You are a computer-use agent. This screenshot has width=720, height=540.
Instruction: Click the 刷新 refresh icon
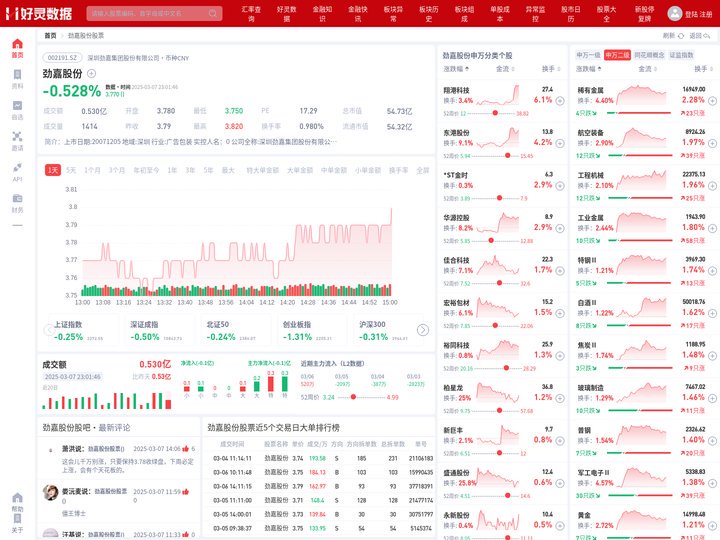[681, 35]
